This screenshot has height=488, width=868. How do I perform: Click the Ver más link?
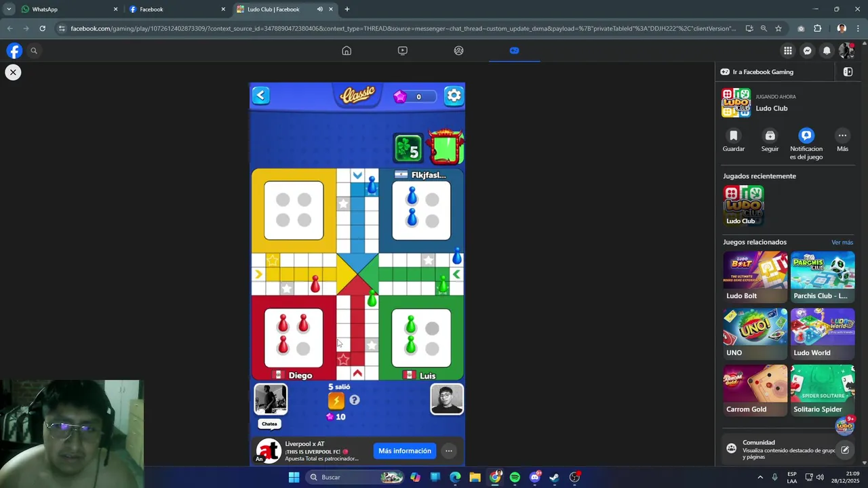842,242
